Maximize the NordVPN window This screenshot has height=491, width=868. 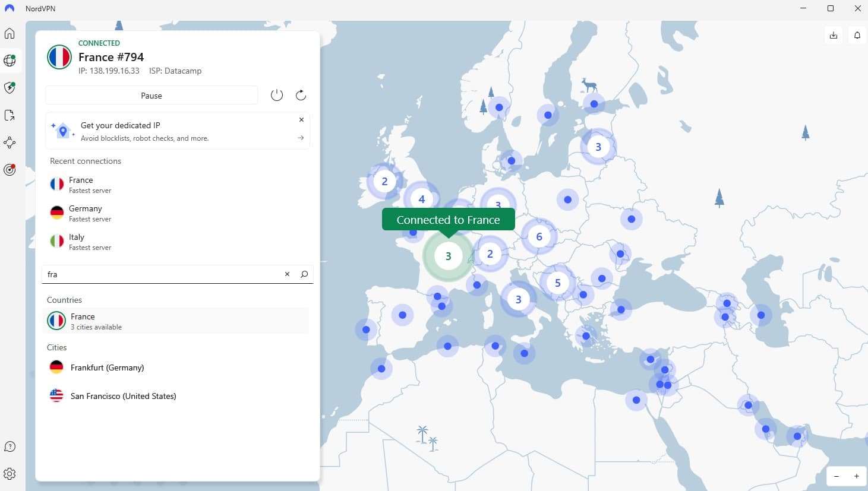coord(831,8)
